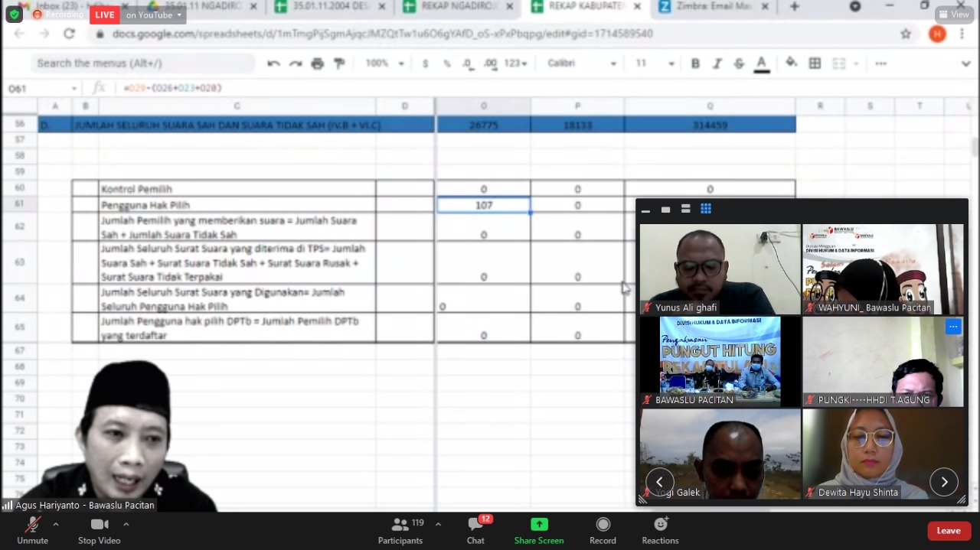Apply bold formatting to cell
The image size is (980, 550).
point(695,63)
